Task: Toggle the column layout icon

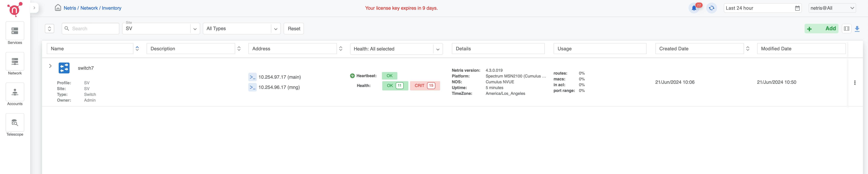Action: click(x=846, y=29)
